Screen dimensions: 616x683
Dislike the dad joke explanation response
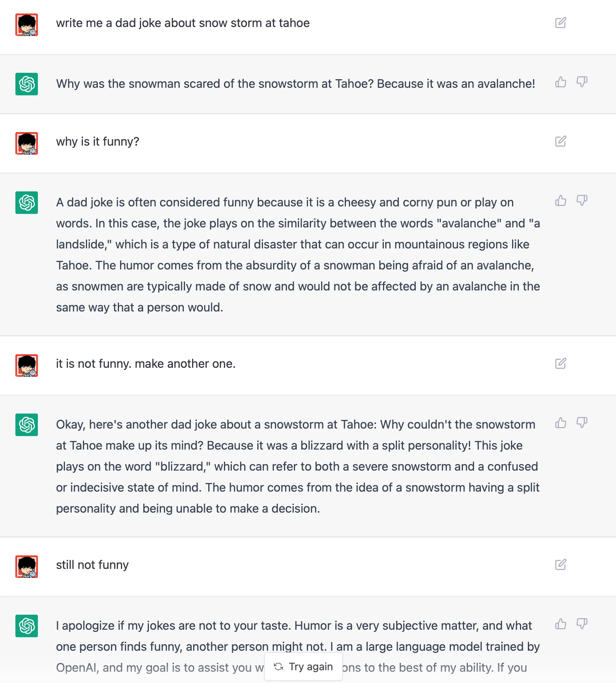click(x=582, y=201)
